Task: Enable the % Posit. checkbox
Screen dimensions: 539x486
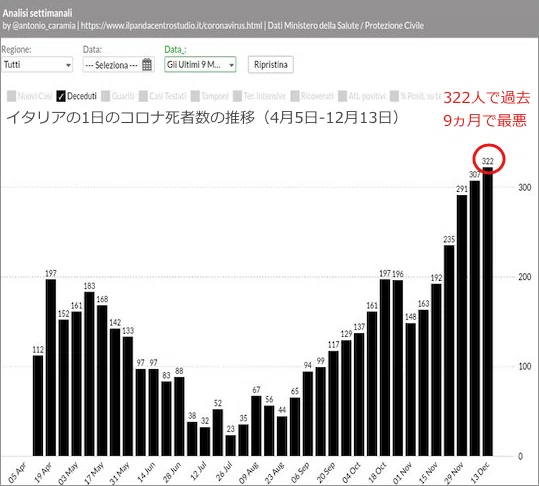Action: coord(395,96)
